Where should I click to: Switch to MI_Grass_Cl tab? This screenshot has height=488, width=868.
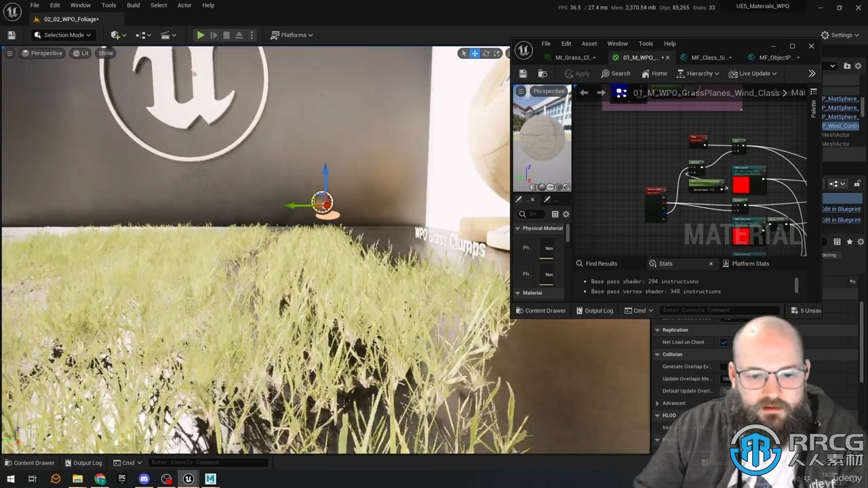570,58
